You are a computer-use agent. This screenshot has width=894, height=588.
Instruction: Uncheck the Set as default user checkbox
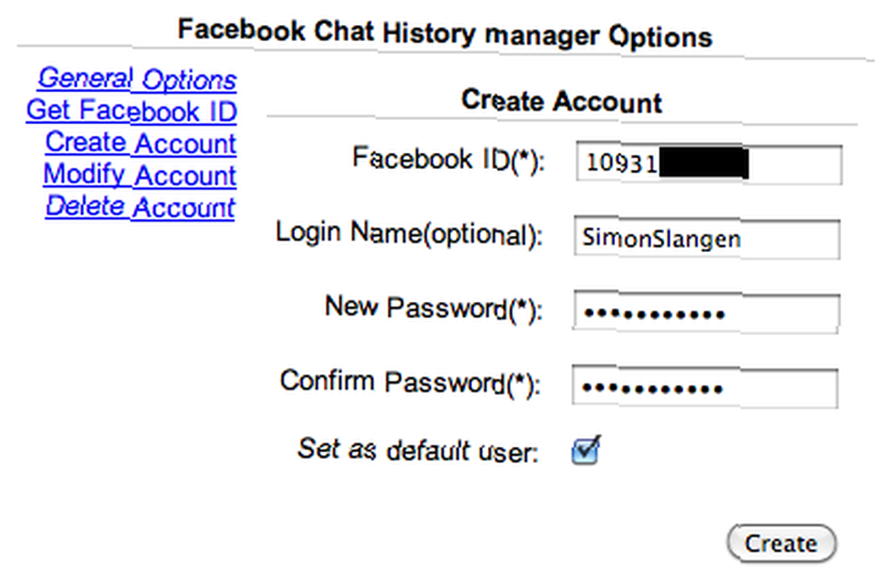pos(585,451)
